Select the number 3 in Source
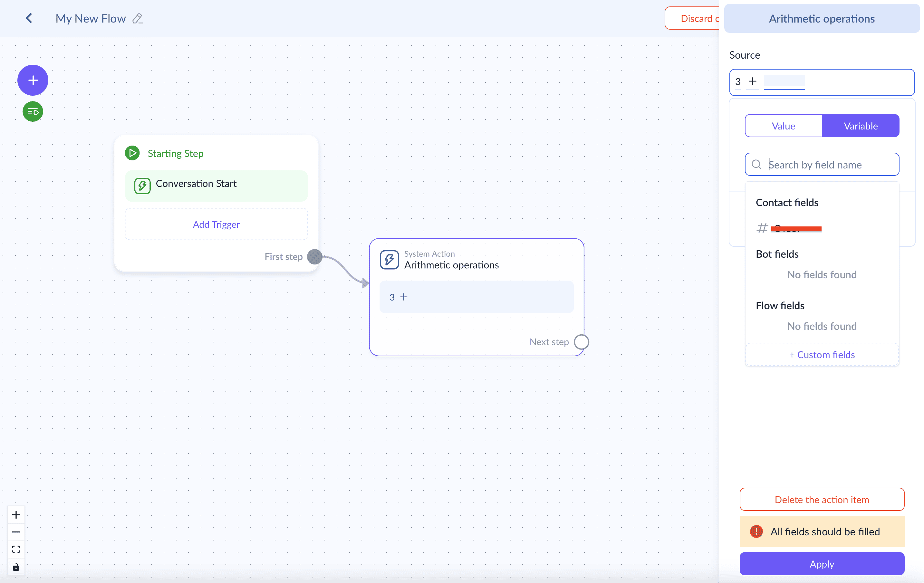 click(x=737, y=82)
